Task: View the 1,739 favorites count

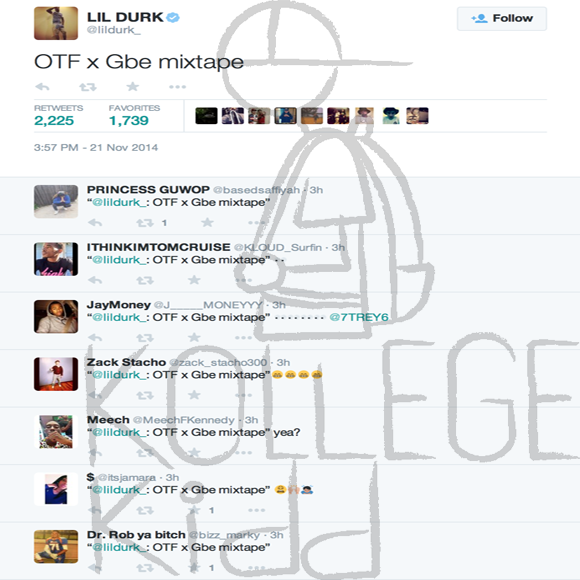Action: pos(129,121)
